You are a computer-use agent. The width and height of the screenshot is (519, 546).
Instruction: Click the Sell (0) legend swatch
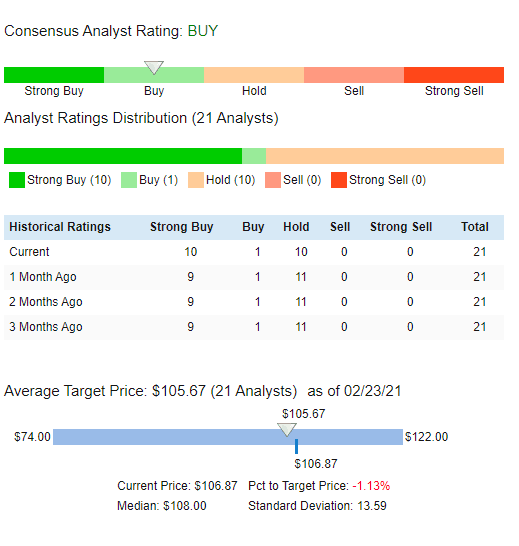(x=273, y=180)
